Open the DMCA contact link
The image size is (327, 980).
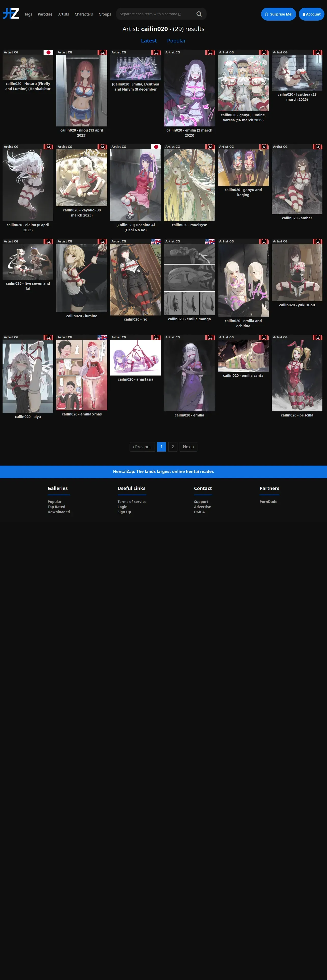click(199, 512)
